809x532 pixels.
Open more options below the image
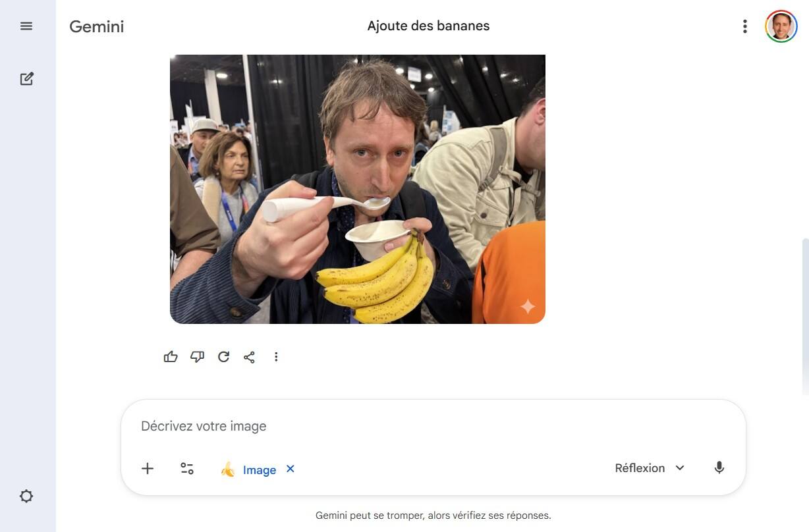point(276,357)
